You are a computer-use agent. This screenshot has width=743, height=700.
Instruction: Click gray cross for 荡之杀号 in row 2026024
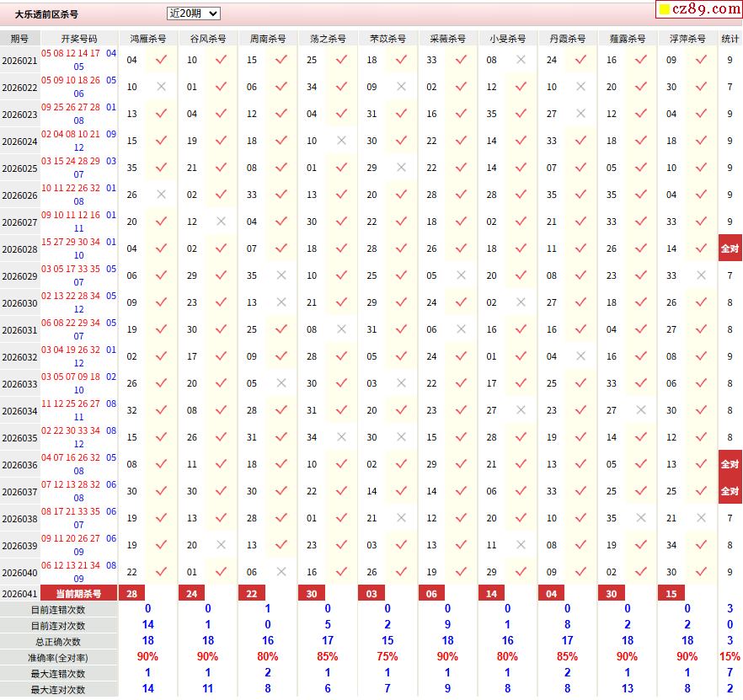pyautogui.click(x=341, y=141)
